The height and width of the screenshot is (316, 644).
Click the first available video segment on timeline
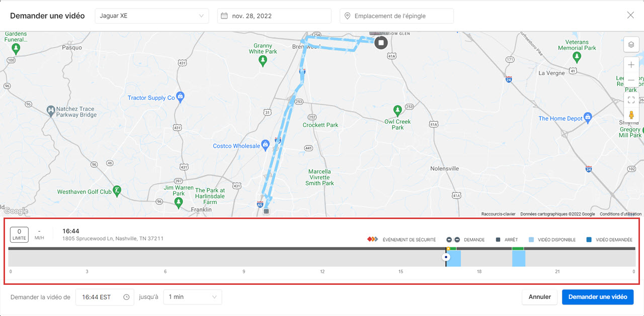pyautogui.click(x=454, y=259)
